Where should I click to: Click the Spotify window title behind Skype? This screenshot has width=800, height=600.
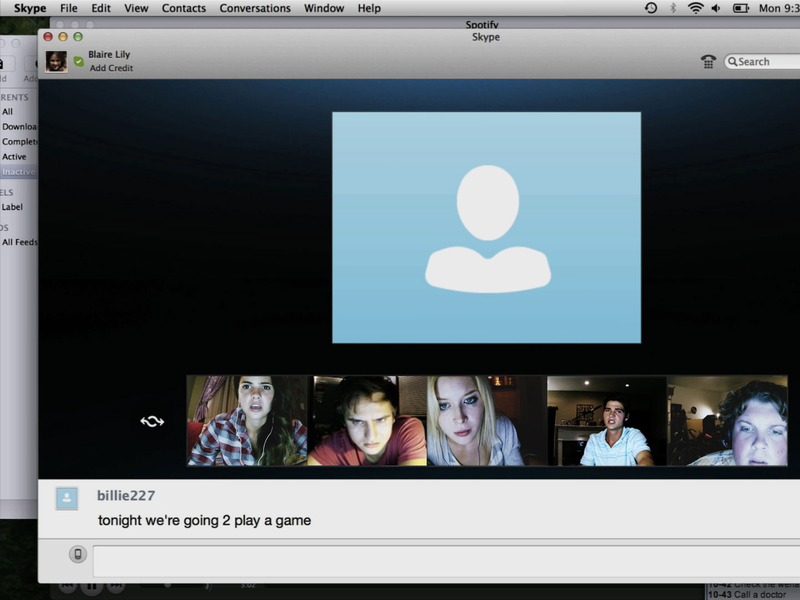click(x=482, y=24)
